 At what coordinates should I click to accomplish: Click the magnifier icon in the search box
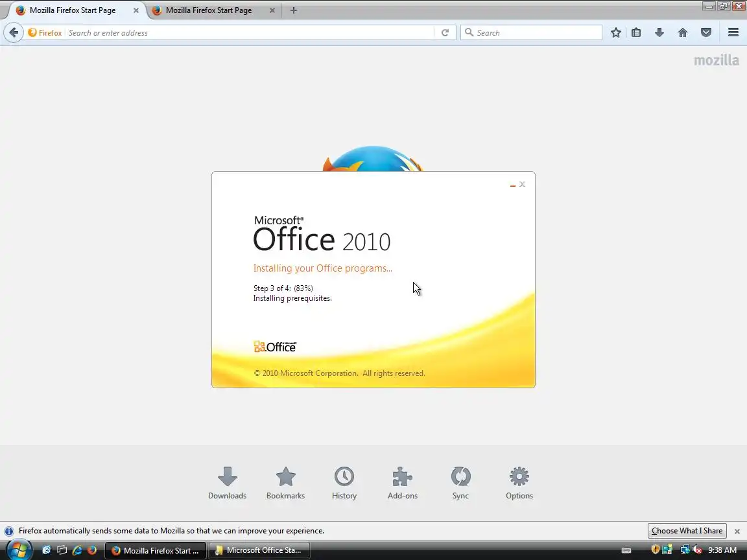pyautogui.click(x=469, y=32)
